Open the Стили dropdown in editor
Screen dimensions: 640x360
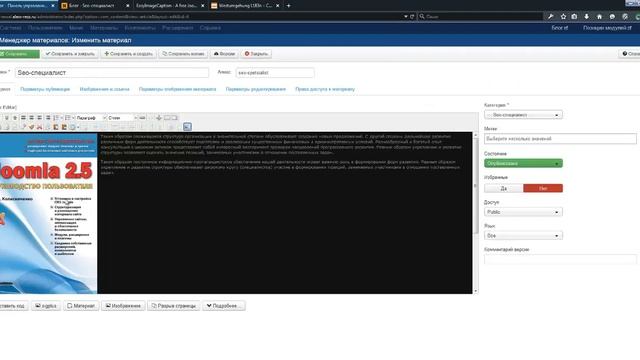point(122,118)
